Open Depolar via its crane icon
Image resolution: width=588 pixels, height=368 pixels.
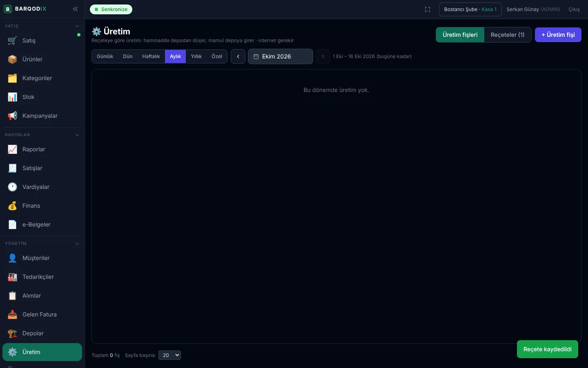coord(12,333)
